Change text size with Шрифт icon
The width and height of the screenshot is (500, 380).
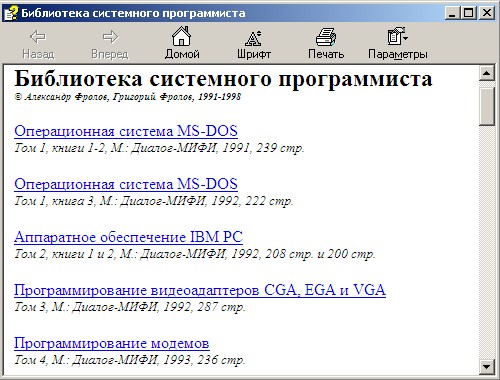(253, 38)
